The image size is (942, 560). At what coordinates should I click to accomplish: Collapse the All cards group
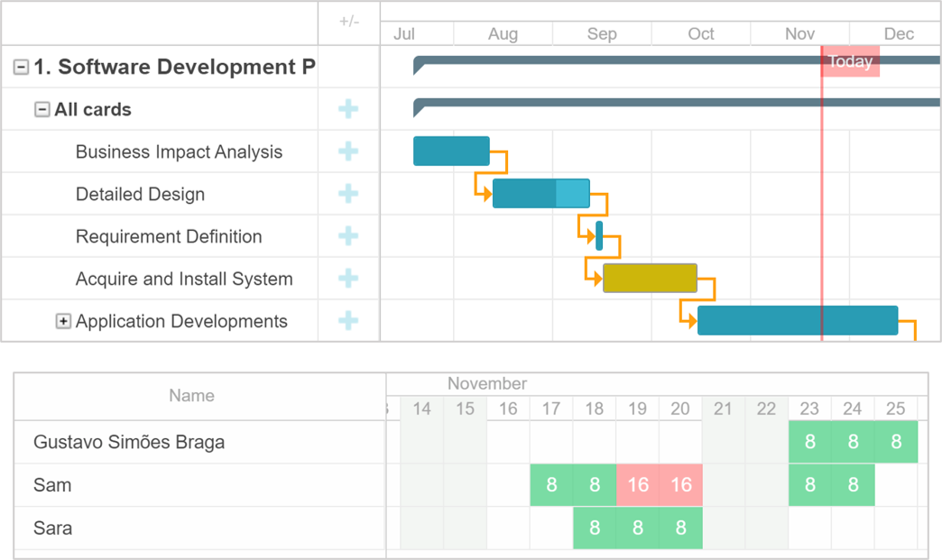point(42,110)
